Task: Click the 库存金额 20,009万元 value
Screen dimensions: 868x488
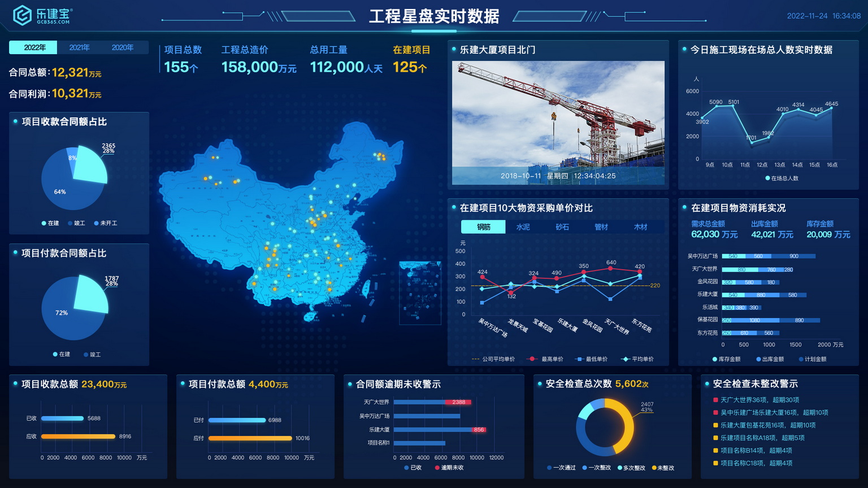Action: point(828,234)
